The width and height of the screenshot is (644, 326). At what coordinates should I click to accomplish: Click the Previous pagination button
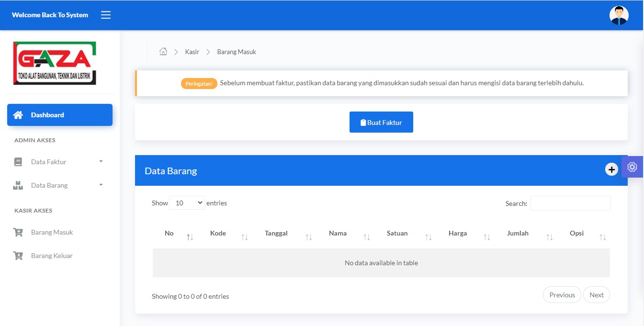(x=562, y=295)
